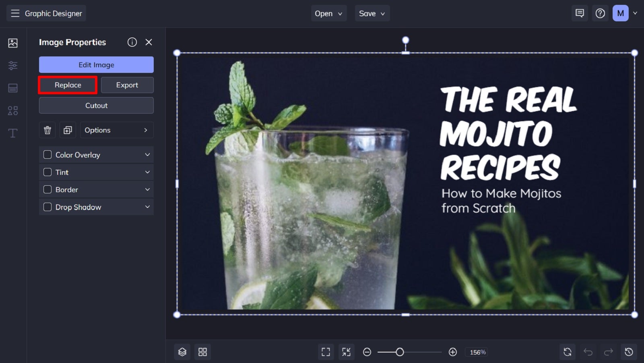644x363 pixels.
Task: Click the Edit Image button
Action: (x=96, y=64)
